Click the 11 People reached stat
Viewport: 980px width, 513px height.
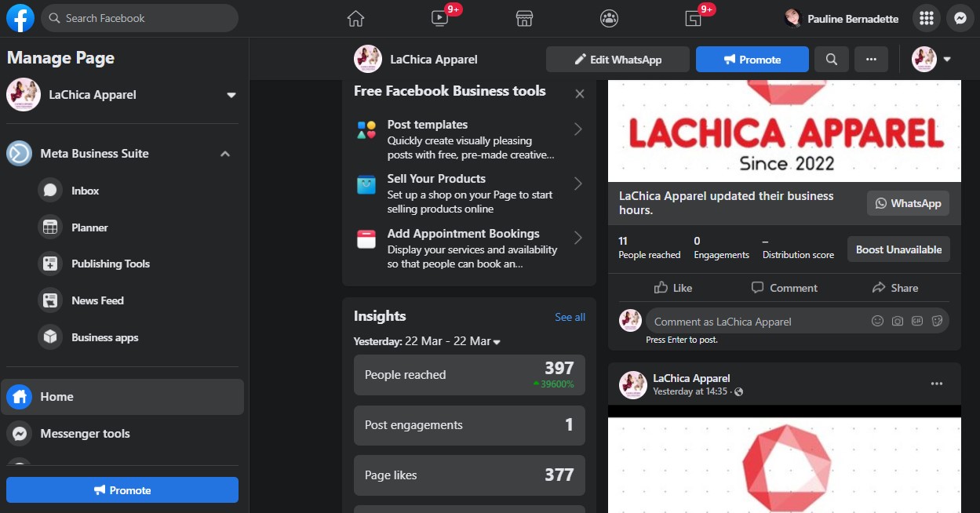[649, 247]
